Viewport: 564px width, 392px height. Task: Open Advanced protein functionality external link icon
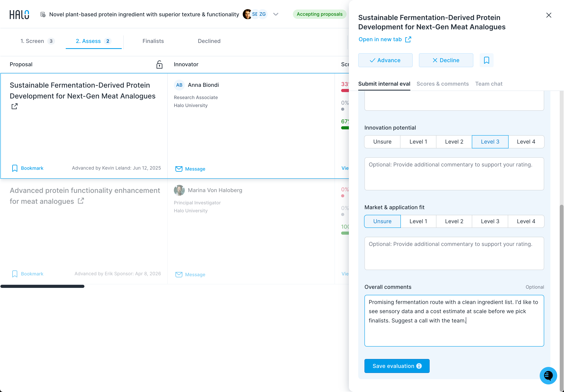point(81,201)
